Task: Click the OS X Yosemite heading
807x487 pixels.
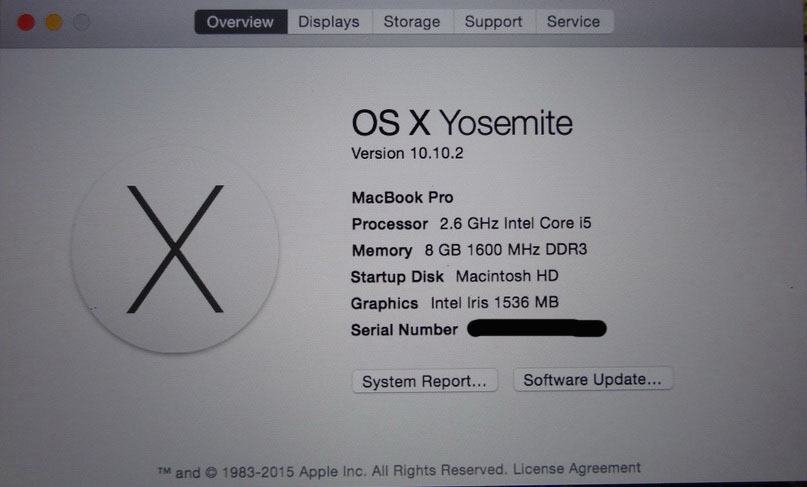Action: pos(462,123)
